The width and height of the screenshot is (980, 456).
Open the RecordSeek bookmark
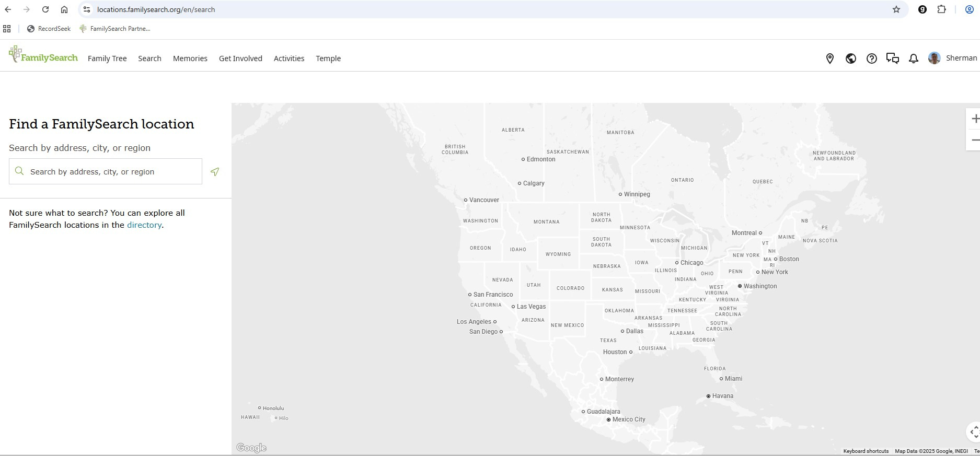pos(49,29)
